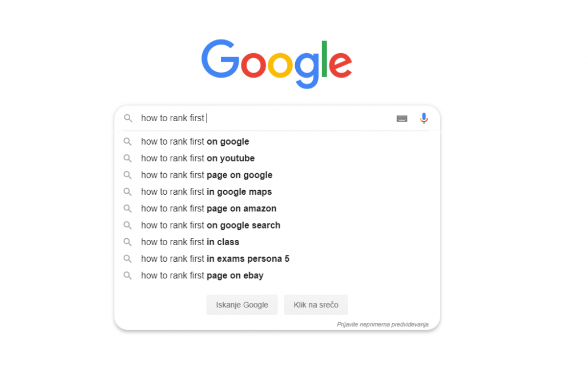Click search icon beside "on google" suggestion
The height and width of the screenshot is (384, 588).
pyautogui.click(x=128, y=142)
